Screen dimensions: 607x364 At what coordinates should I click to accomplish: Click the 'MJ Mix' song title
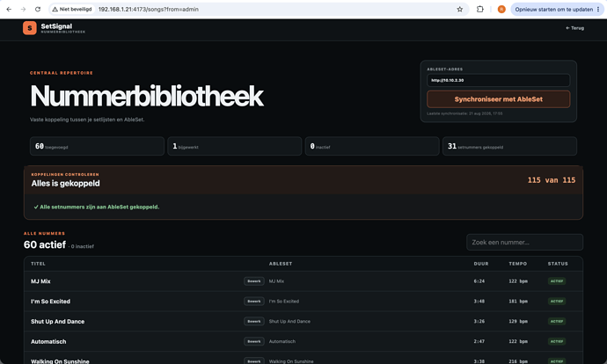click(x=40, y=281)
